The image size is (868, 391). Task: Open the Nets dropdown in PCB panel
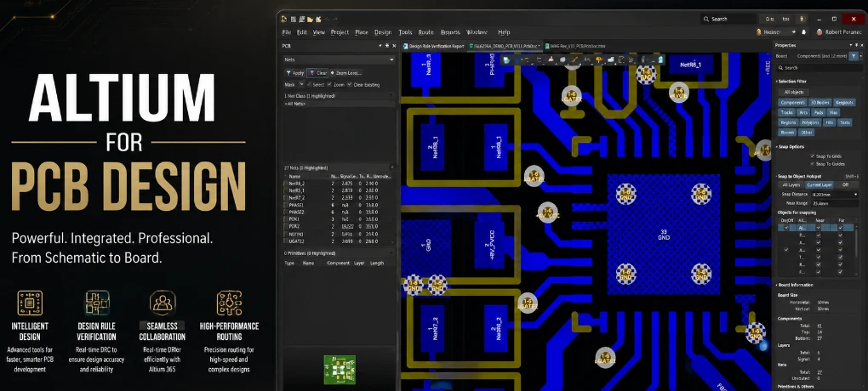pyautogui.click(x=340, y=59)
